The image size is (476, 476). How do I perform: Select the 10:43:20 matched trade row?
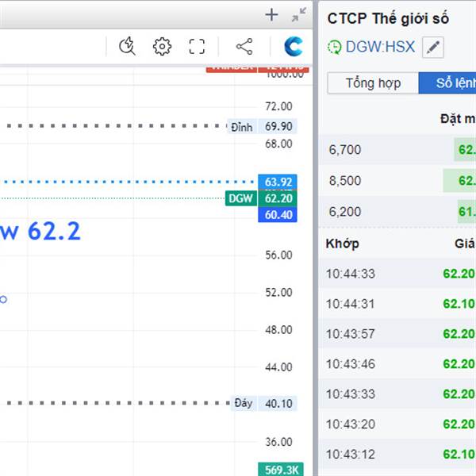click(397, 424)
